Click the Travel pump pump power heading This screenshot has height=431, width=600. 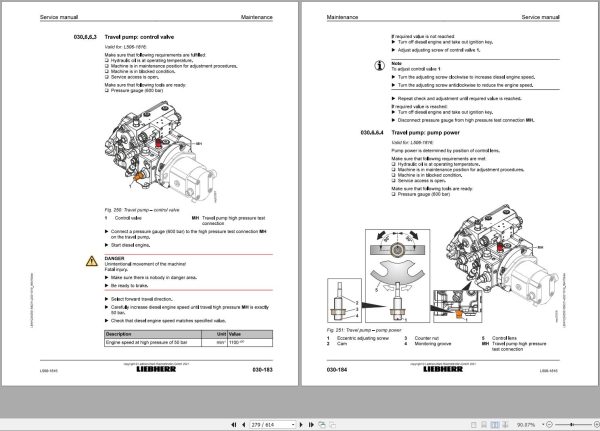(425, 132)
